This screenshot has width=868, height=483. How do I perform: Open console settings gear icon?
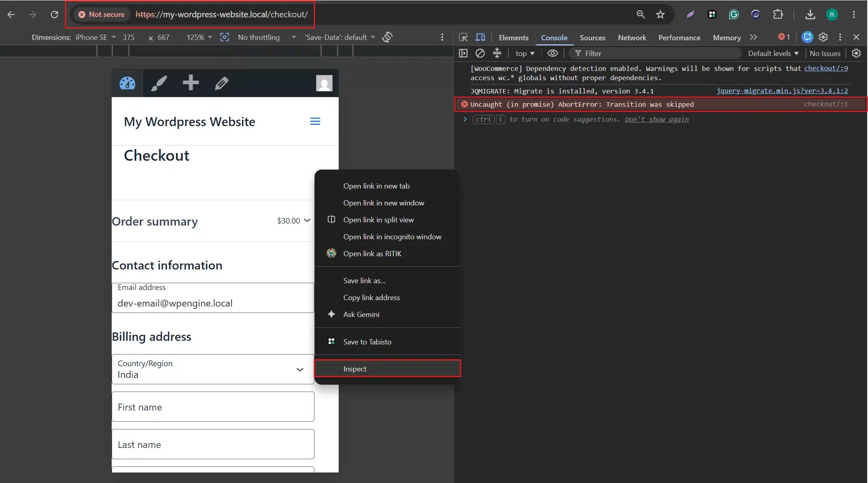click(x=856, y=53)
